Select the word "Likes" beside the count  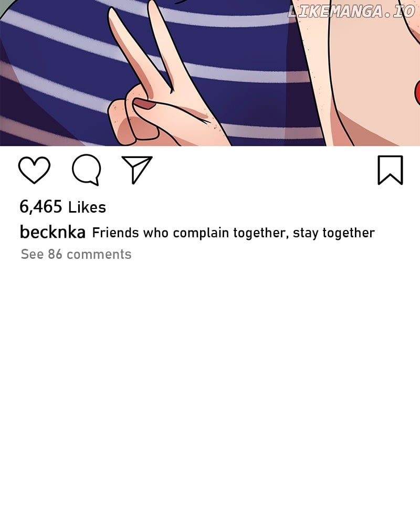point(87,207)
